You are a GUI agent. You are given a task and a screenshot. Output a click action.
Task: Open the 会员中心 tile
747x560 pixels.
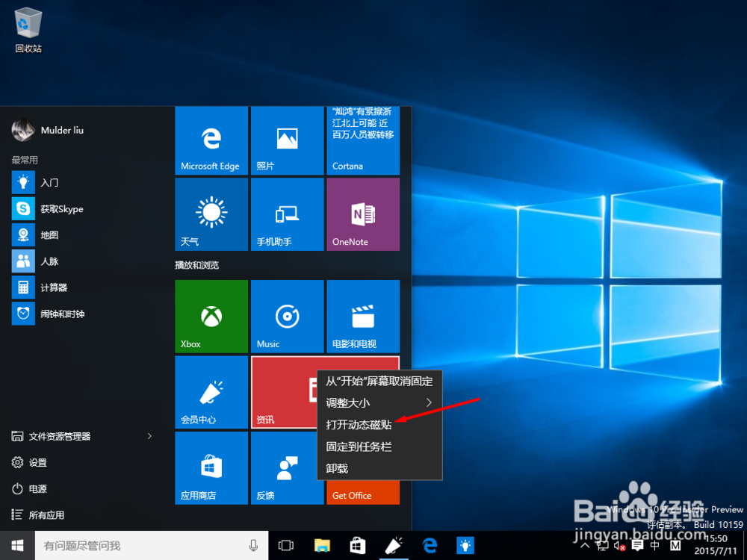pos(211,392)
